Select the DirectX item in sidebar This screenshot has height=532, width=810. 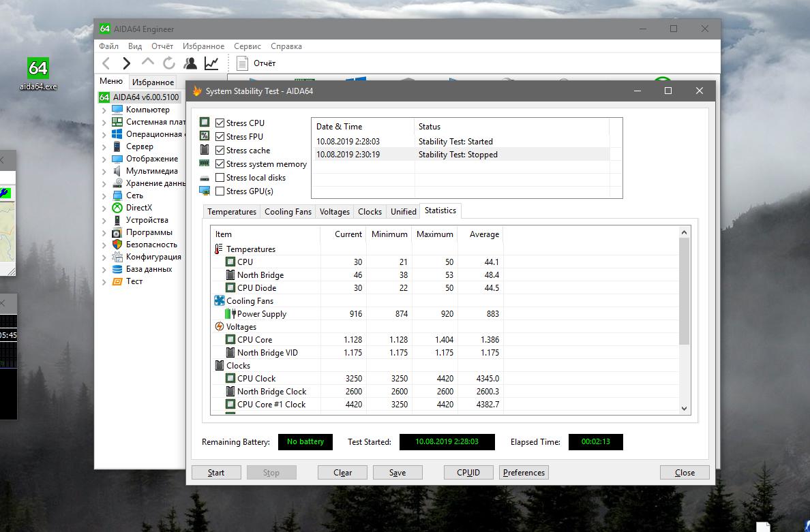pos(138,208)
